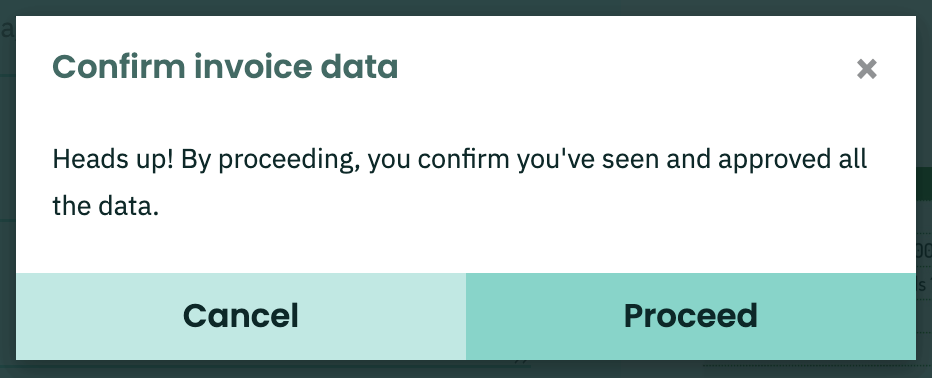Click the word 'Confirm' in dialog heading
This screenshot has width=932, height=378.
(119, 67)
